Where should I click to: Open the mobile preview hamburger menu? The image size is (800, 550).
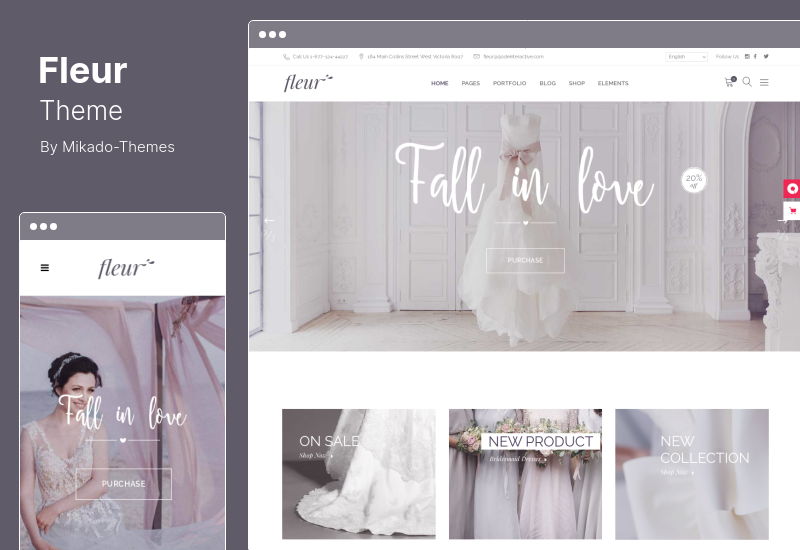[45, 267]
